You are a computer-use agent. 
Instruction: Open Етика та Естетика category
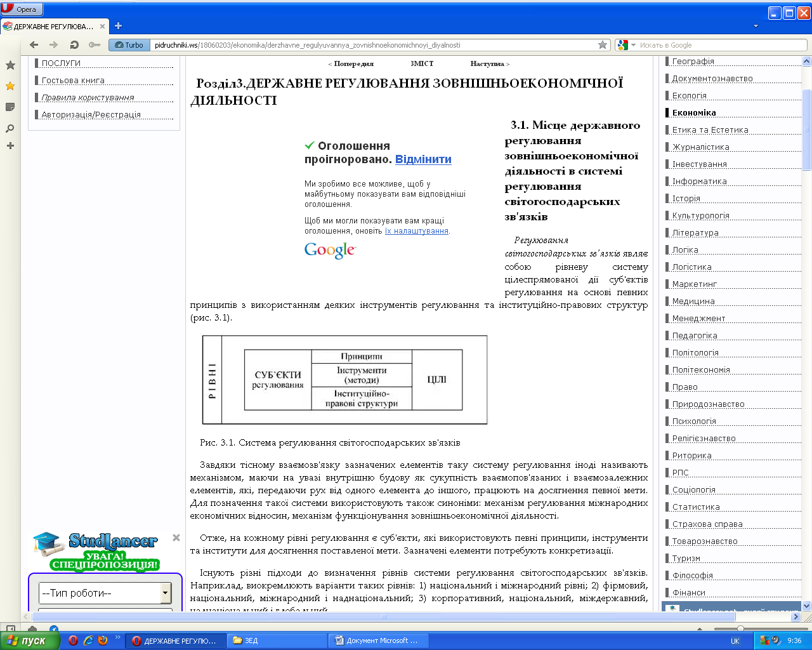click(x=710, y=129)
